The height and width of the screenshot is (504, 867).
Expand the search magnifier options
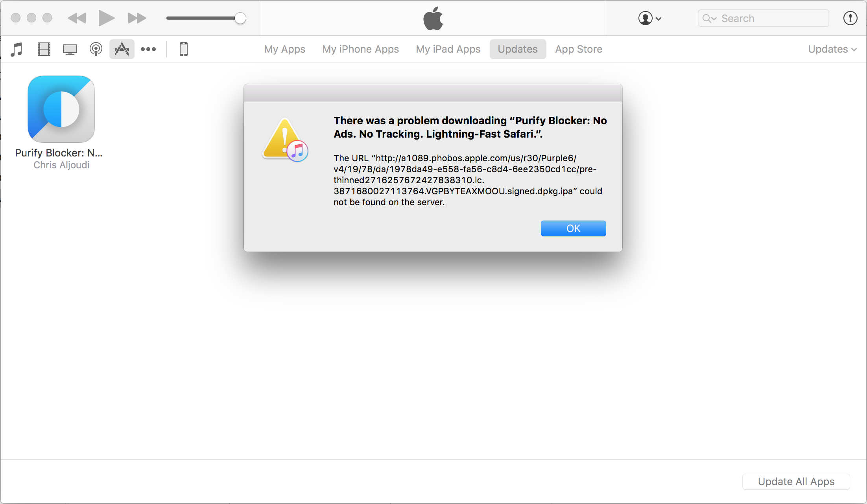tap(710, 18)
